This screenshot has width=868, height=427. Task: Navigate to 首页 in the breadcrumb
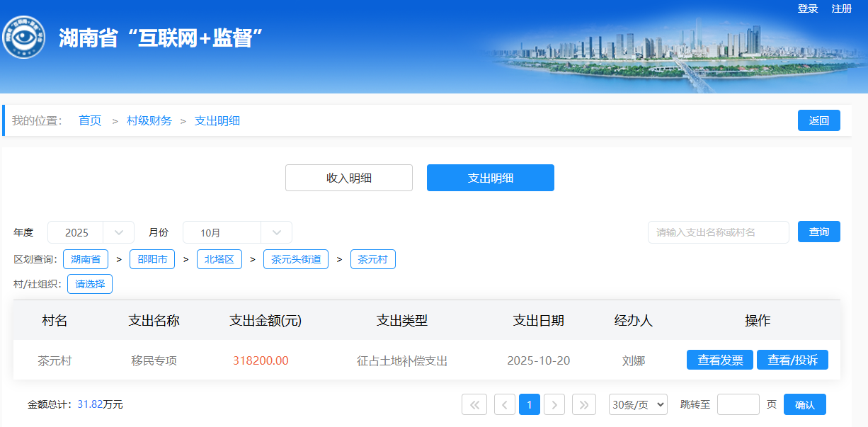pos(90,120)
